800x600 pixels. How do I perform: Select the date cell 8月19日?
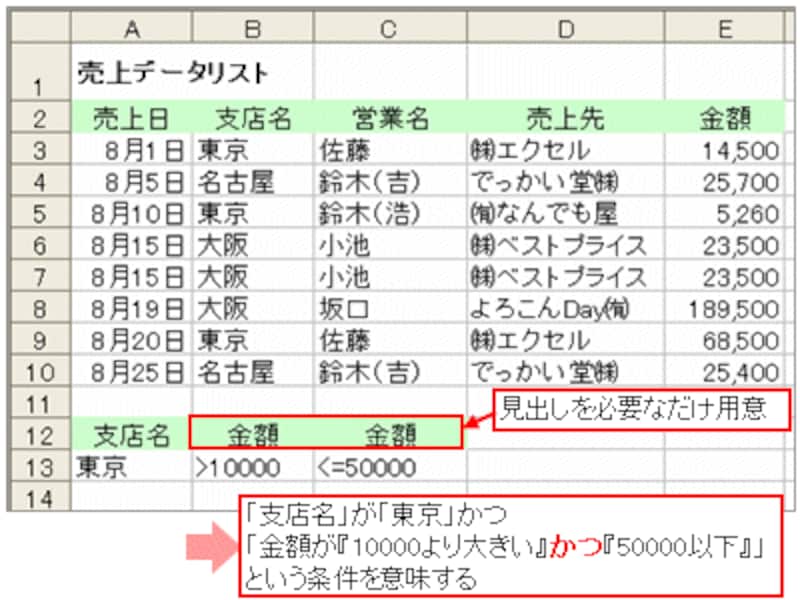coord(132,308)
